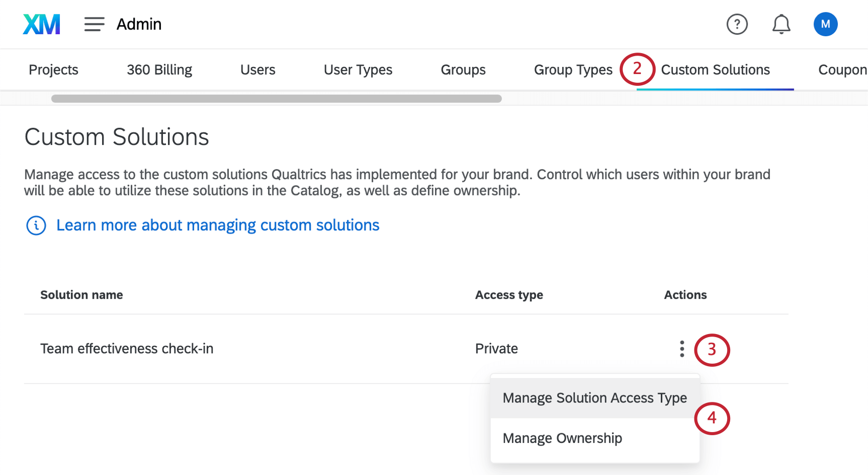Viewport: 868px width, 475px height.
Task: Select the Custom Solutions tab
Action: coord(715,69)
